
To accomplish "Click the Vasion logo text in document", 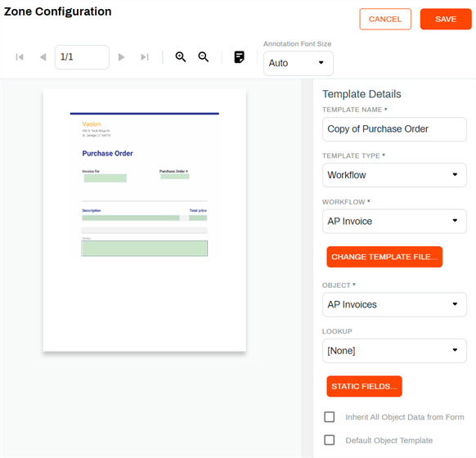I will tap(92, 124).
